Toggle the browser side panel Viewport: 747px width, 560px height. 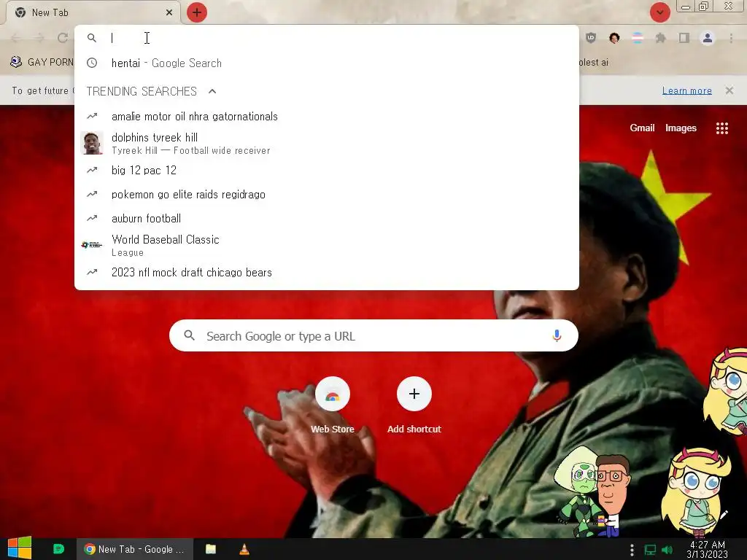pyautogui.click(x=684, y=38)
